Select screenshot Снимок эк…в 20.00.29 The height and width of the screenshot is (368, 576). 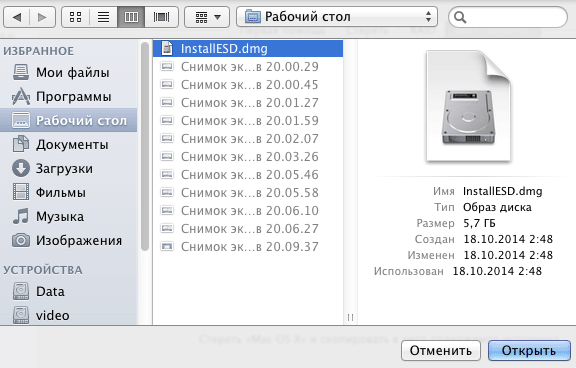pyautogui.click(x=248, y=66)
